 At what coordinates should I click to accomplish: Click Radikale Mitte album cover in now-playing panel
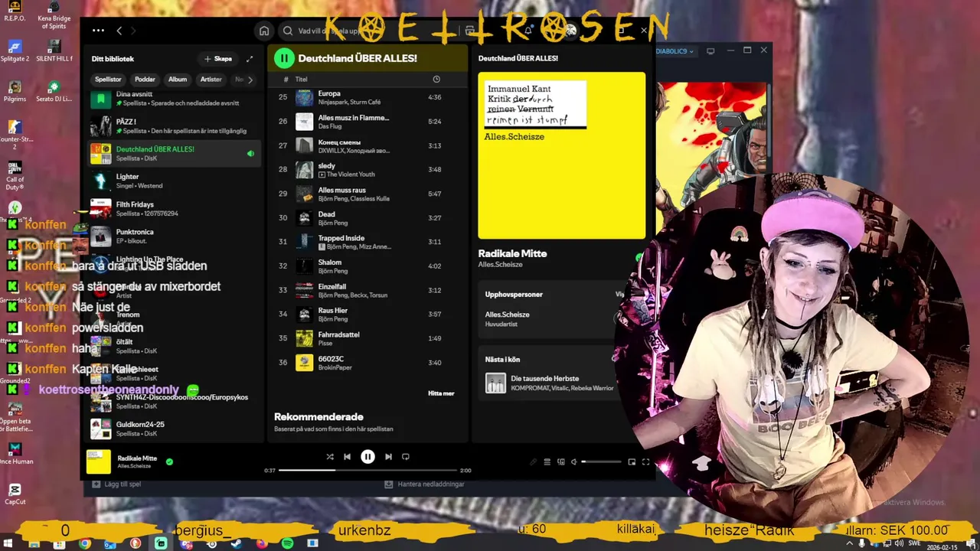point(561,155)
